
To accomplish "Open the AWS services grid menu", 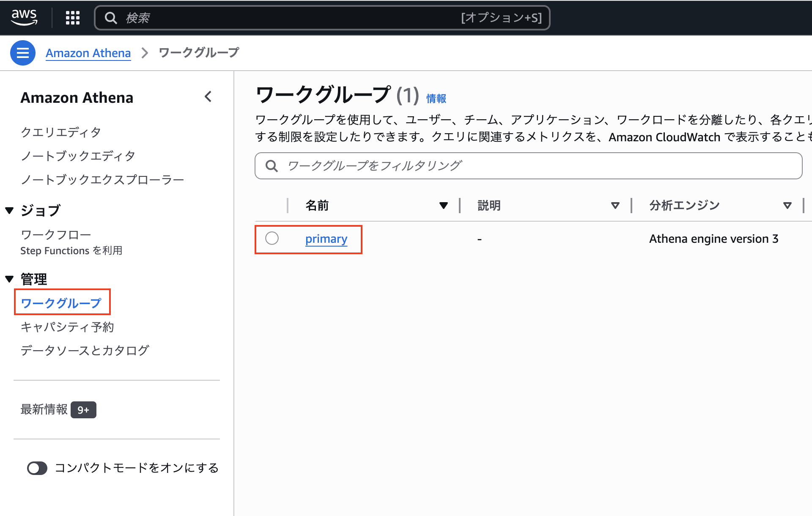I will (73, 18).
